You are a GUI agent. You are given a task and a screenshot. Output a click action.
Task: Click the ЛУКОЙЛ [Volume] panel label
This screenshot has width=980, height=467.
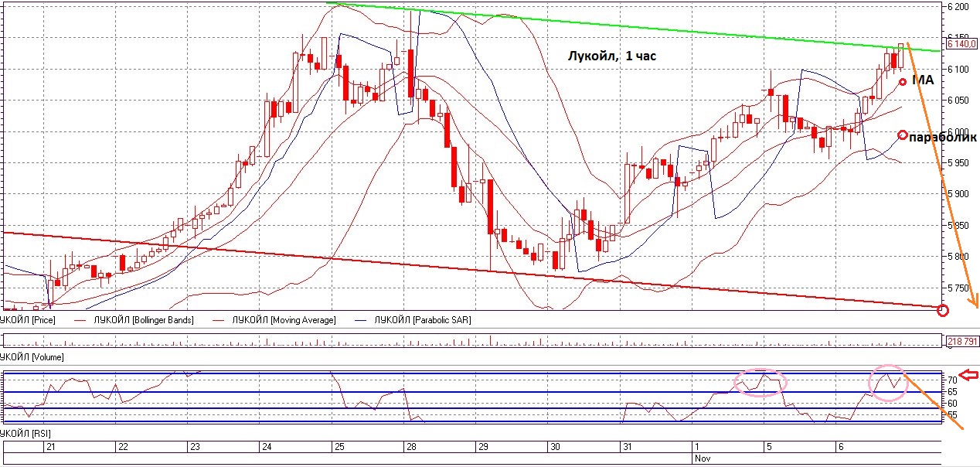pos(32,357)
